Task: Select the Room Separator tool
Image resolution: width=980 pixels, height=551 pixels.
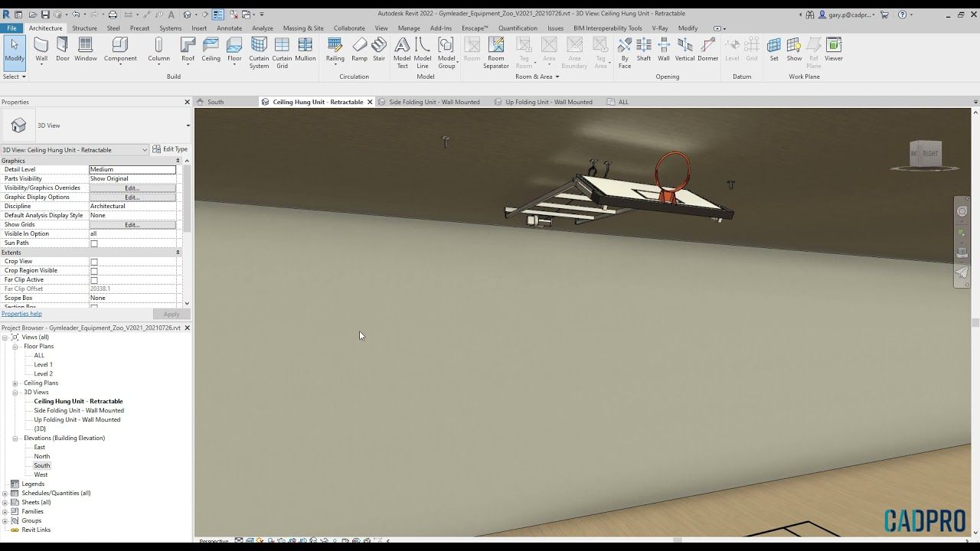Action: coord(496,53)
